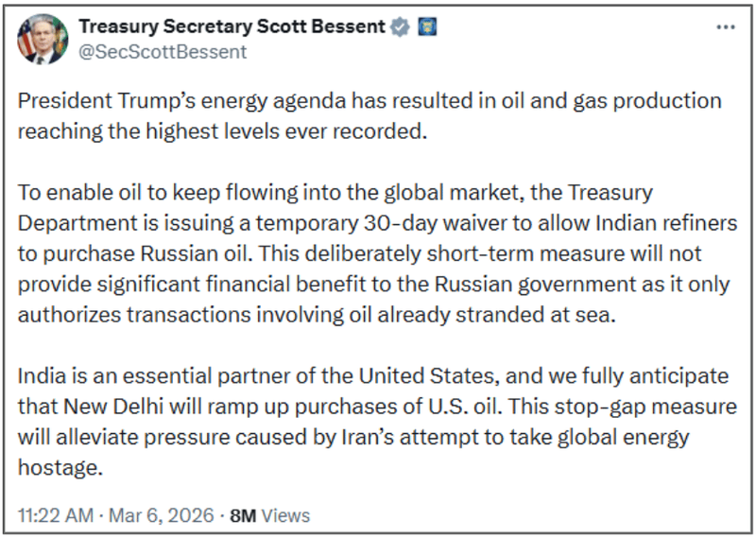Click the 11:22 AM timestamp
The height and width of the screenshot is (538, 756).
[57, 515]
